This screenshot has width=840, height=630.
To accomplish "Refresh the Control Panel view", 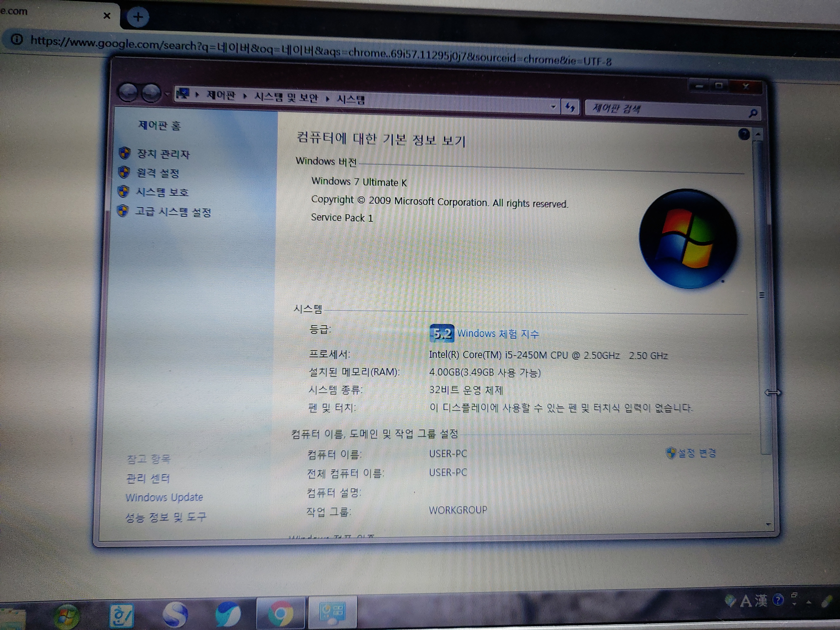I will [x=570, y=107].
